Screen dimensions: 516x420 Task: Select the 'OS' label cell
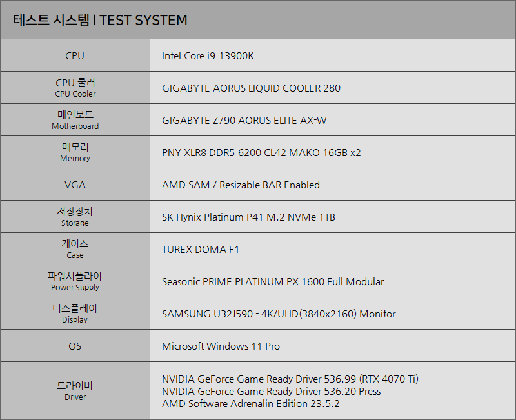point(75,346)
